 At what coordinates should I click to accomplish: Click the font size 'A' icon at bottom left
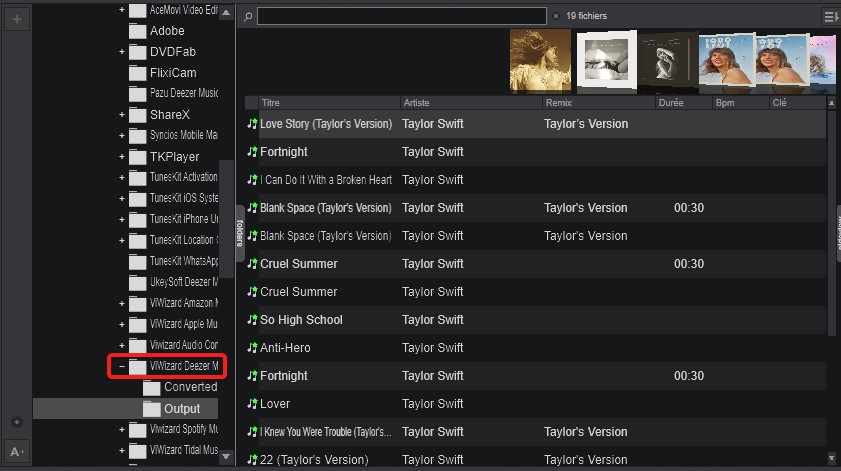[x=17, y=452]
